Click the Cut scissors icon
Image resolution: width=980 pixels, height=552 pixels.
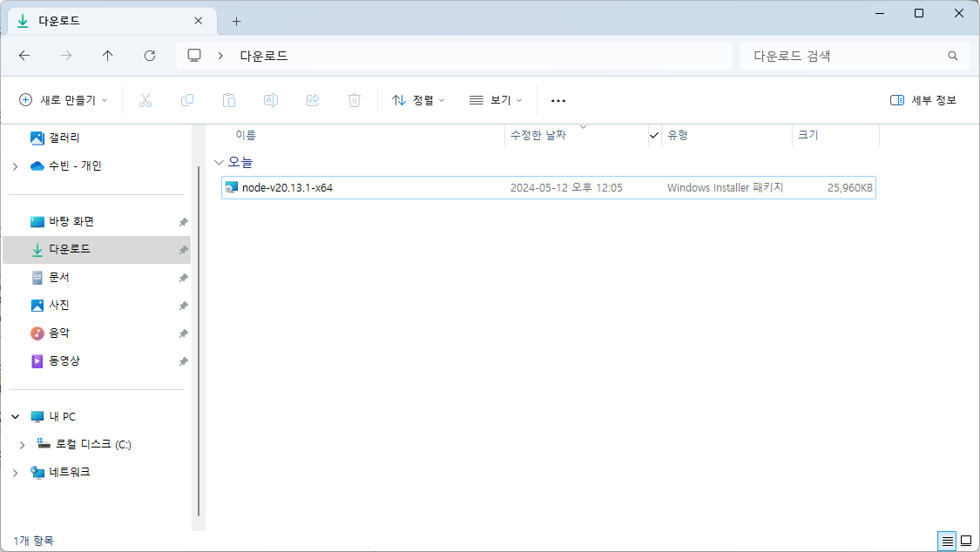point(145,100)
